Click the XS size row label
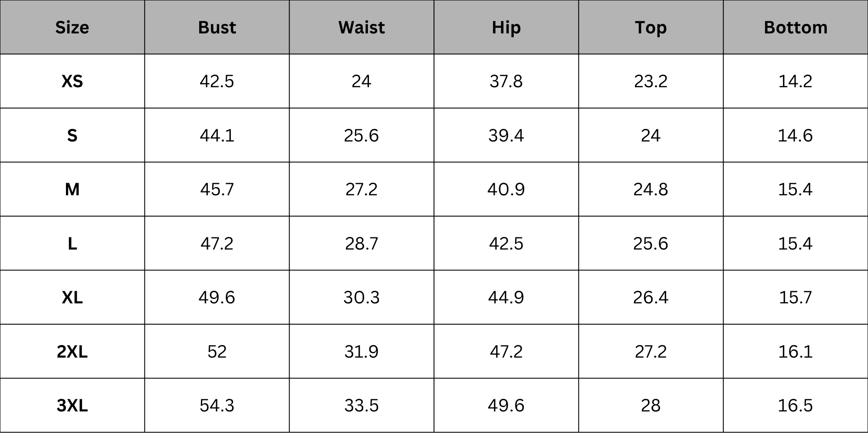Viewport: 868px width, 434px height. coord(72,81)
